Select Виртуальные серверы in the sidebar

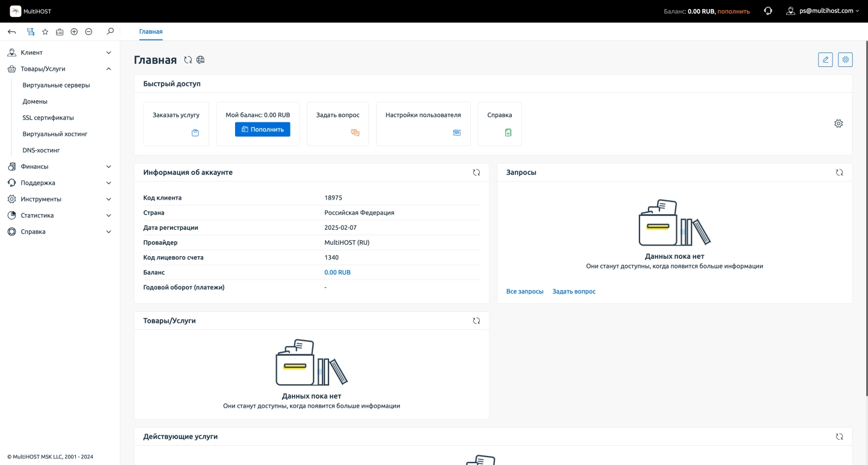[x=56, y=85]
